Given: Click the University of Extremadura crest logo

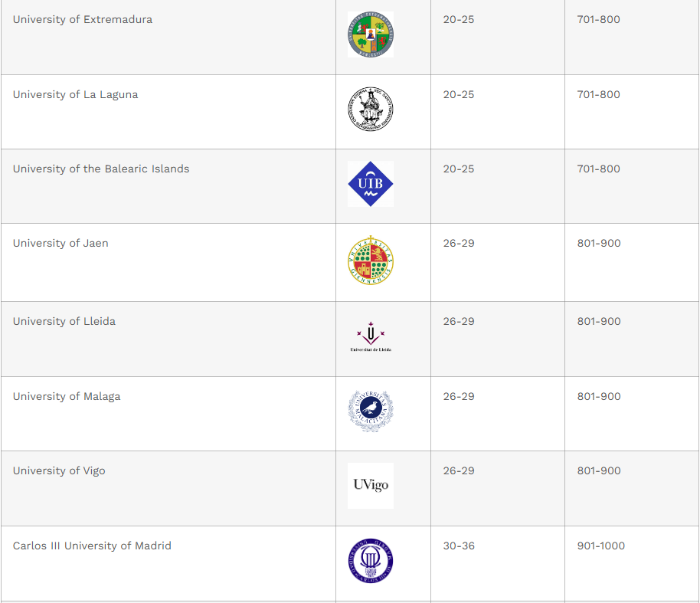Looking at the screenshot, I should pos(371,34).
